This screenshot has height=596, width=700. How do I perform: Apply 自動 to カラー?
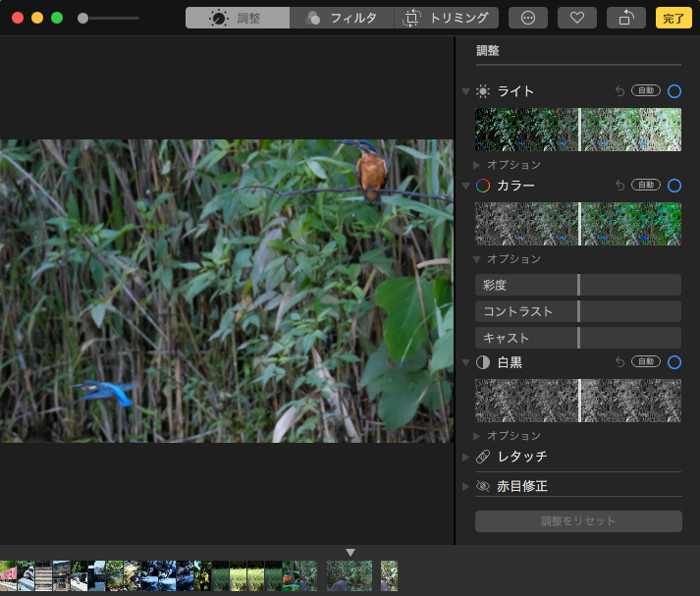click(x=646, y=185)
